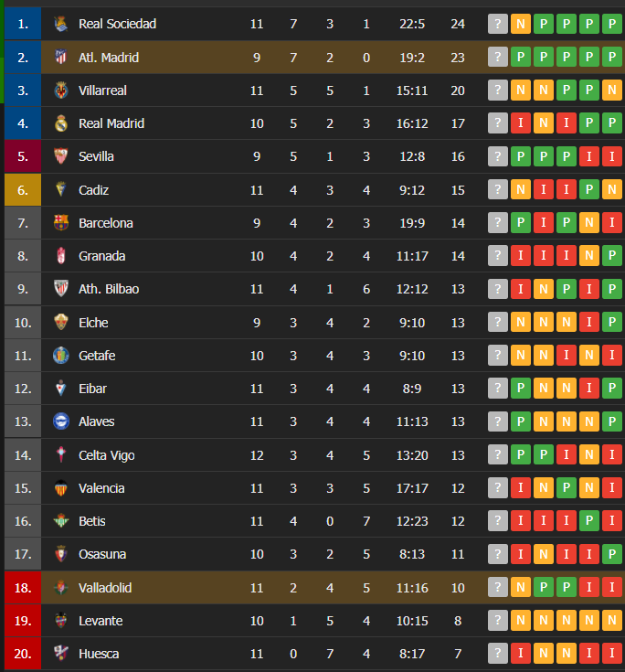625x672 pixels.
Task: Click the Real Madrid club crest
Action: pyautogui.click(x=61, y=123)
